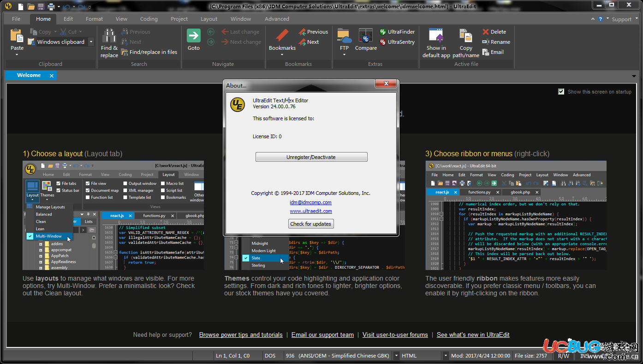Viewport: 643px width, 364px height.
Task: Click See what's new in UltraEdit
Action: tap(473, 335)
